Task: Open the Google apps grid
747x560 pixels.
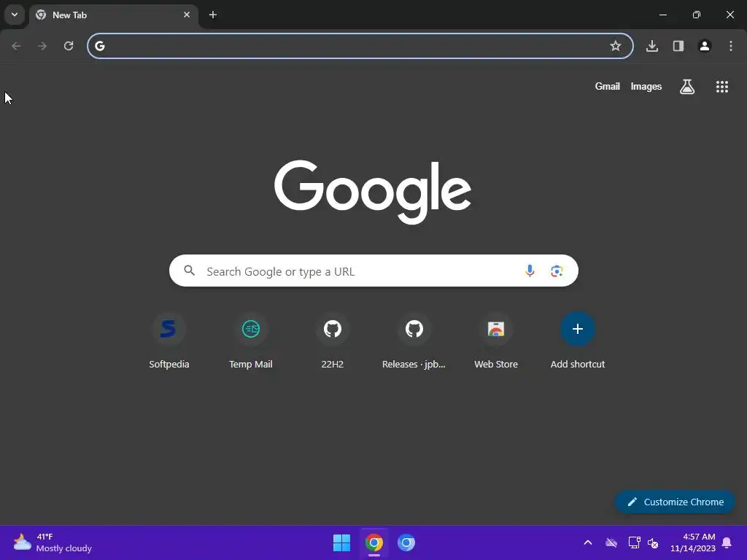Action: coord(722,86)
